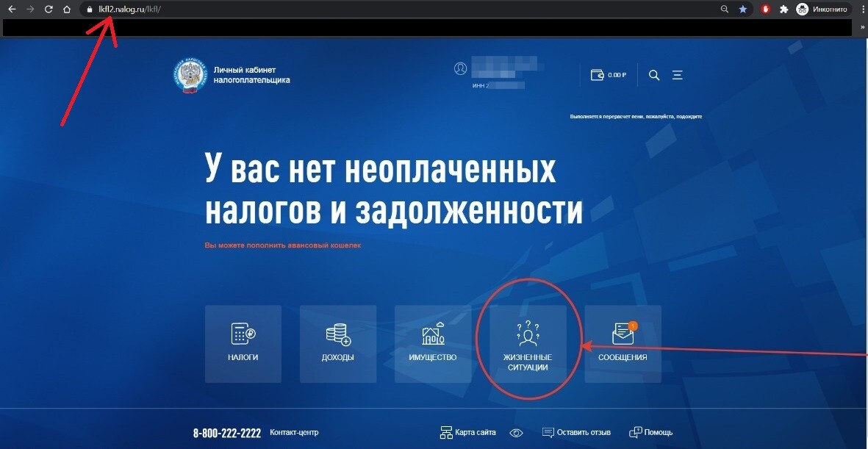Click Оставить отзыв in the footer
Screen dimensions: 868x449
pyautogui.click(x=576, y=432)
